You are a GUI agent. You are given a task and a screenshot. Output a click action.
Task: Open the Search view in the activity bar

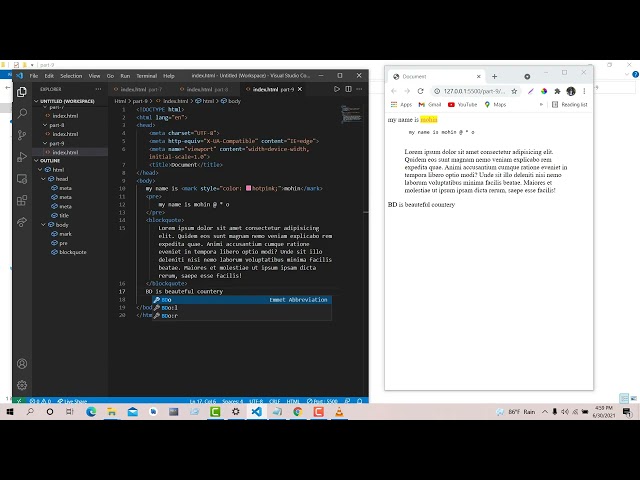22,113
